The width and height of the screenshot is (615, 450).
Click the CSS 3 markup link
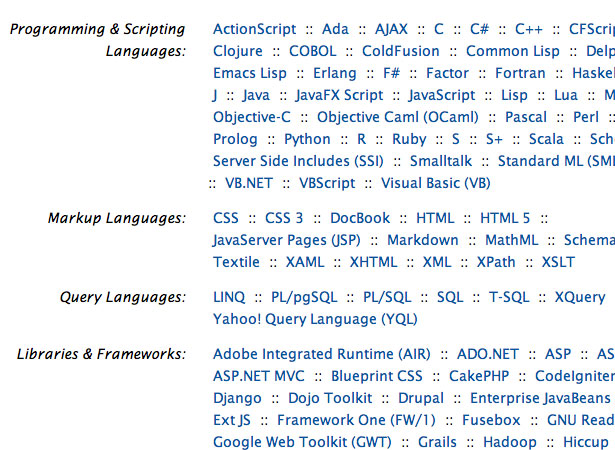(x=284, y=218)
